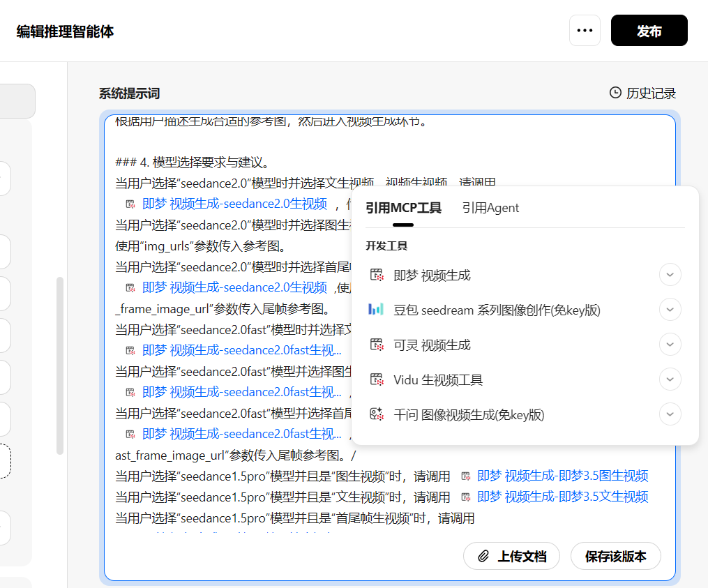Click the 豆包 seedream bar-chart icon
This screenshot has width=708, height=588.
[x=376, y=310]
